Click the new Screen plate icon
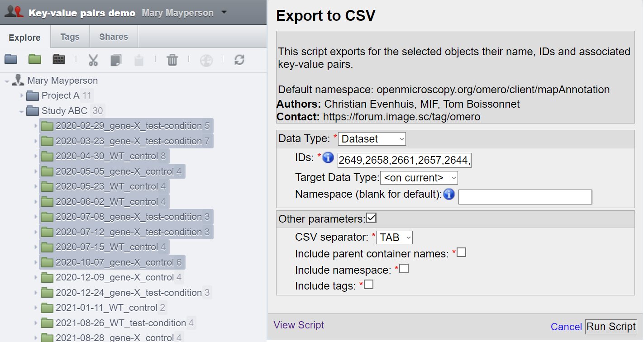This screenshot has width=644, height=342. click(x=59, y=59)
